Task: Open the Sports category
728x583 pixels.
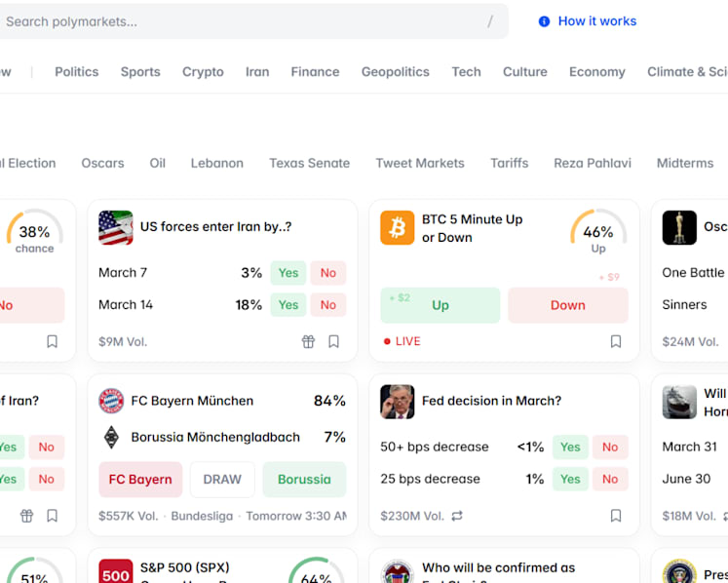Action: [x=140, y=72]
